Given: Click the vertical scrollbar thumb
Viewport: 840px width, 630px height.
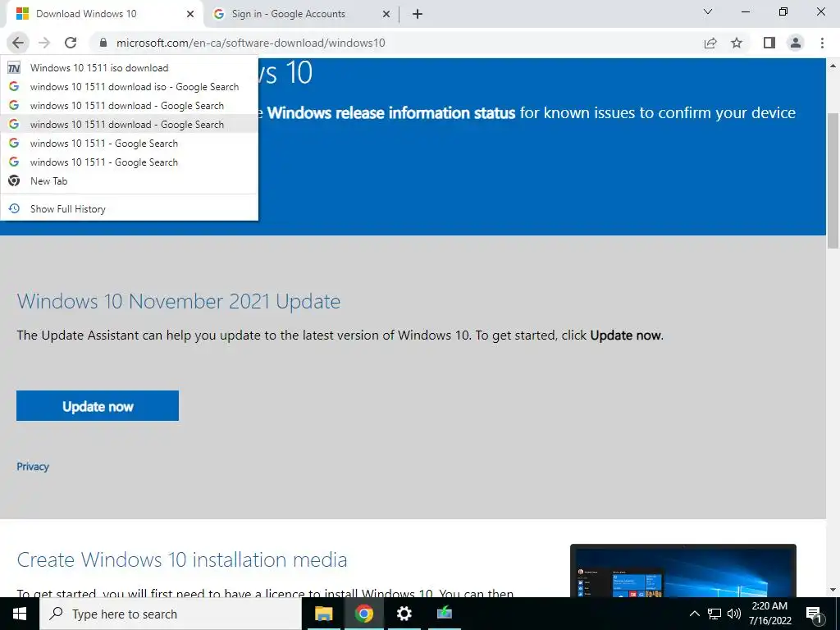Looking at the screenshot, I should [x=833, y=180].
